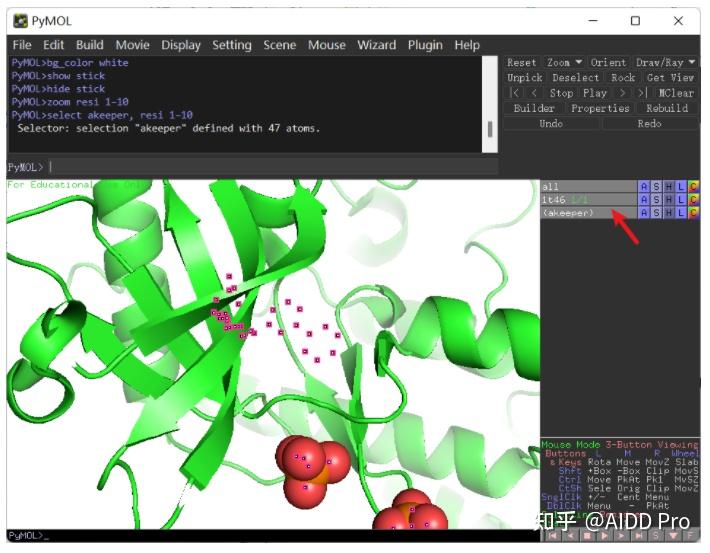Click the MClear button
This screenshot has height=553, width=710.
pos(676,93)
